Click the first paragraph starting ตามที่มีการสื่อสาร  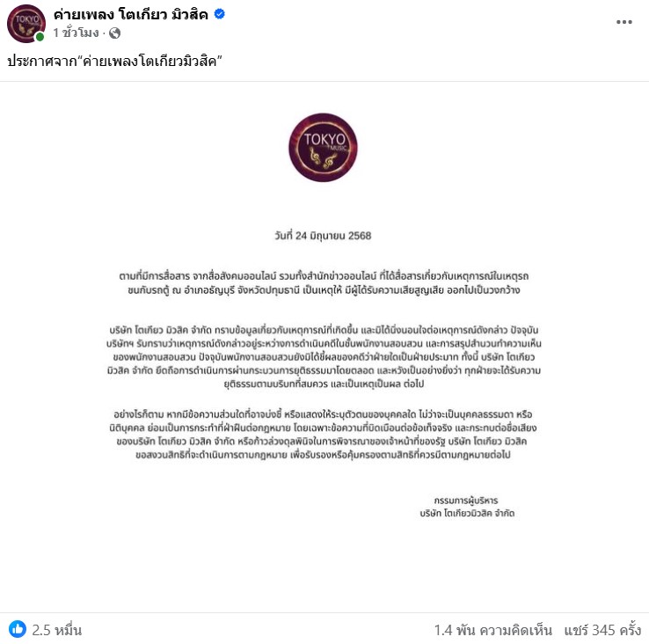(x=324, y=283)
